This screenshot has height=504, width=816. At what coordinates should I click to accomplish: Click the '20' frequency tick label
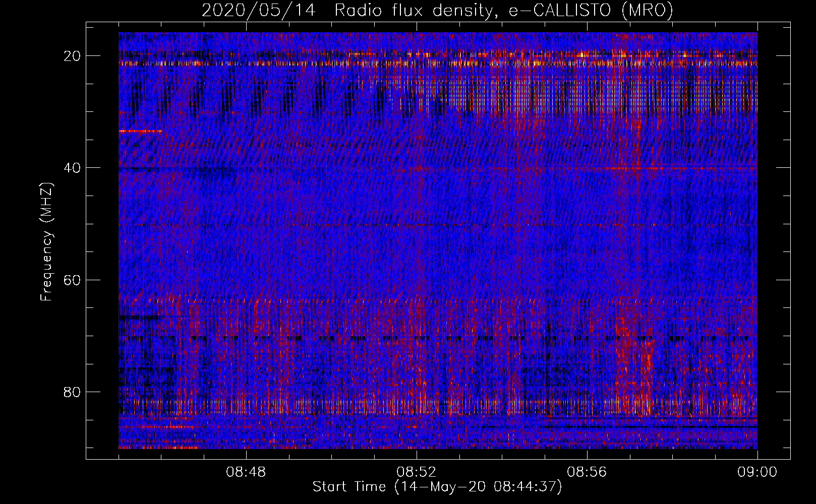72,55
